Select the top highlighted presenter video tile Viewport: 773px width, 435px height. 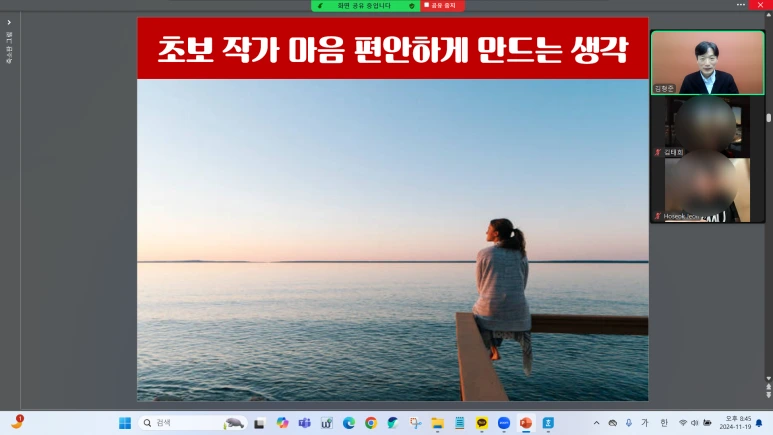pyautogui.click(x=707, y=63)
